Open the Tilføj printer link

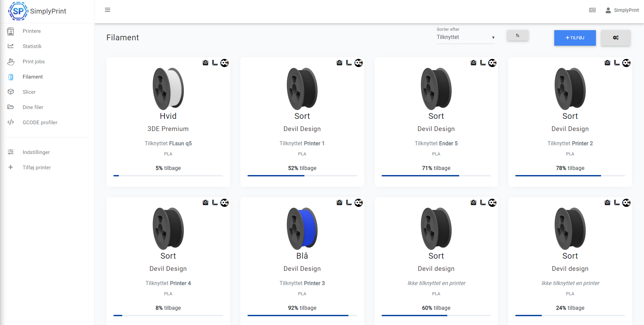pos(37,168)
